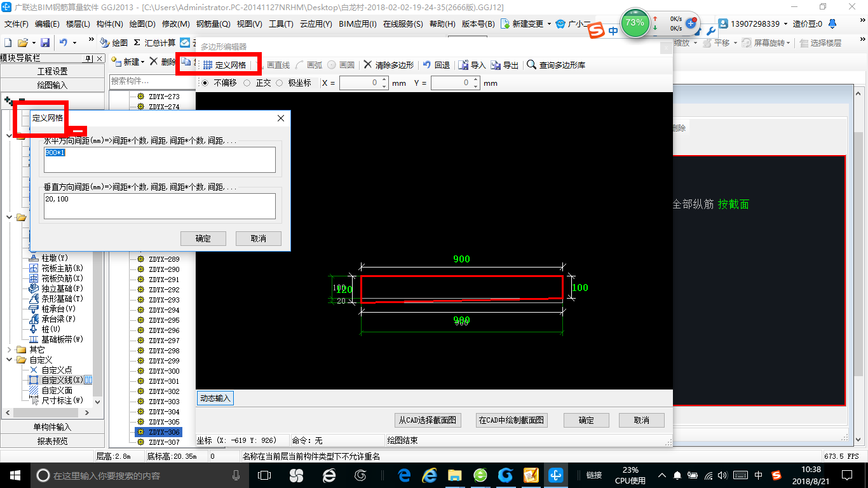The image size is (868, 488).
Task: Click the Y value spinner
Action: coord(476,83)
